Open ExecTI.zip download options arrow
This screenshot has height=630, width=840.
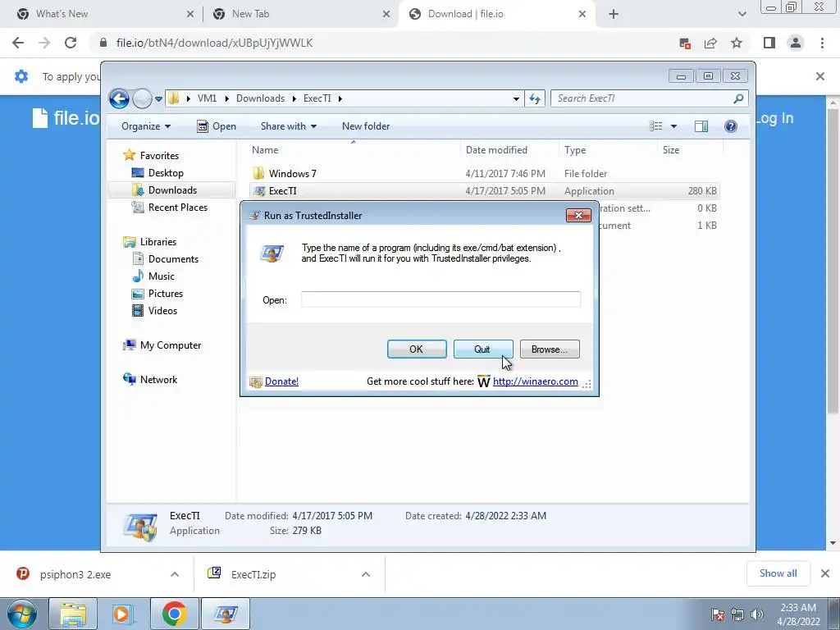pos(366,574)
